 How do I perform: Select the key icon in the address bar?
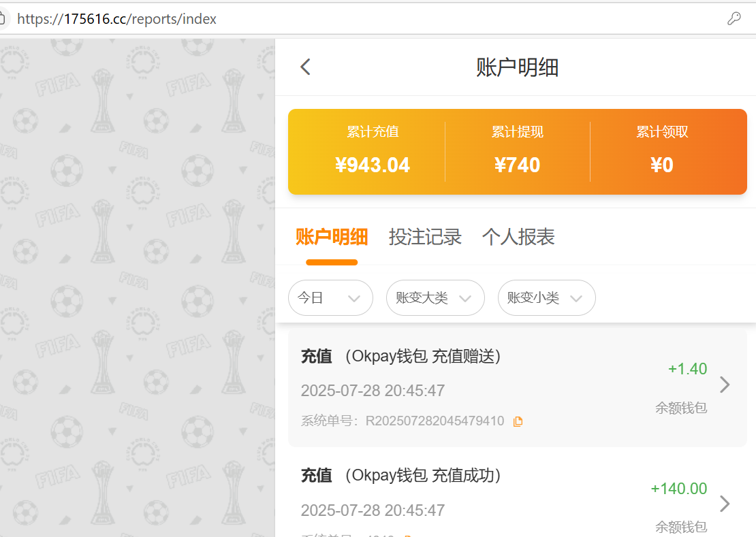[x=734, y=18]
